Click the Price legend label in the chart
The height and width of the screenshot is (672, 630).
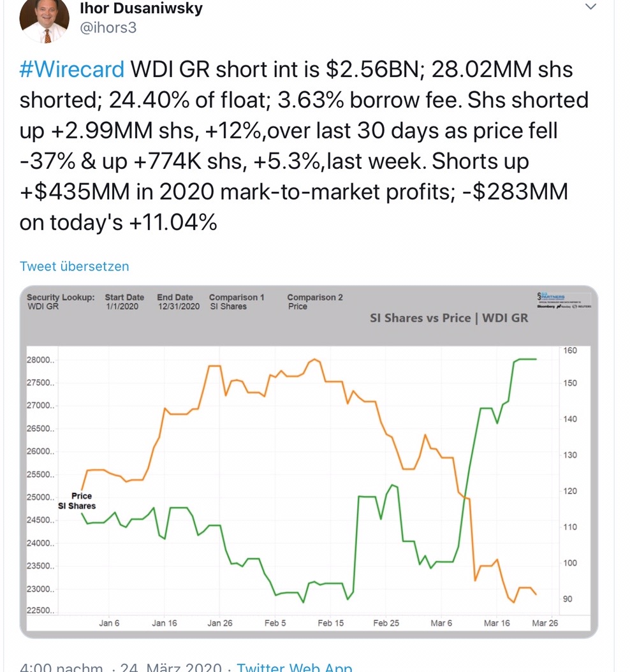(x=82, y=495)
